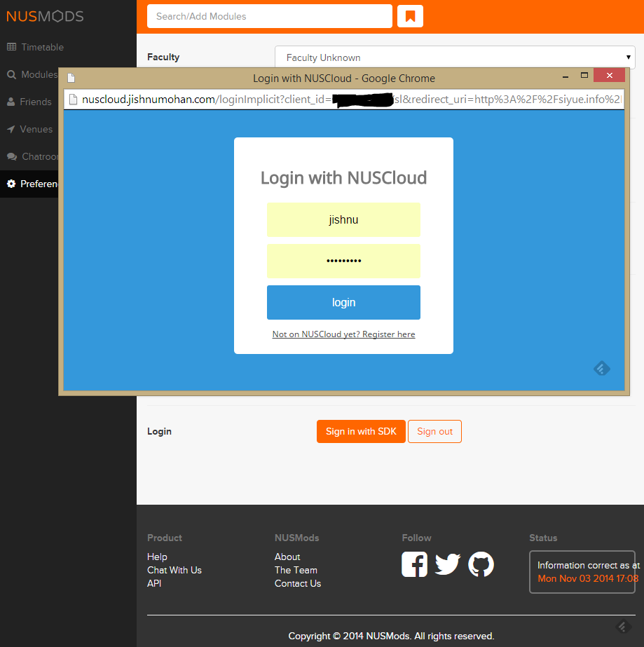Close the Login with NUSCloud window

(610, 75)
